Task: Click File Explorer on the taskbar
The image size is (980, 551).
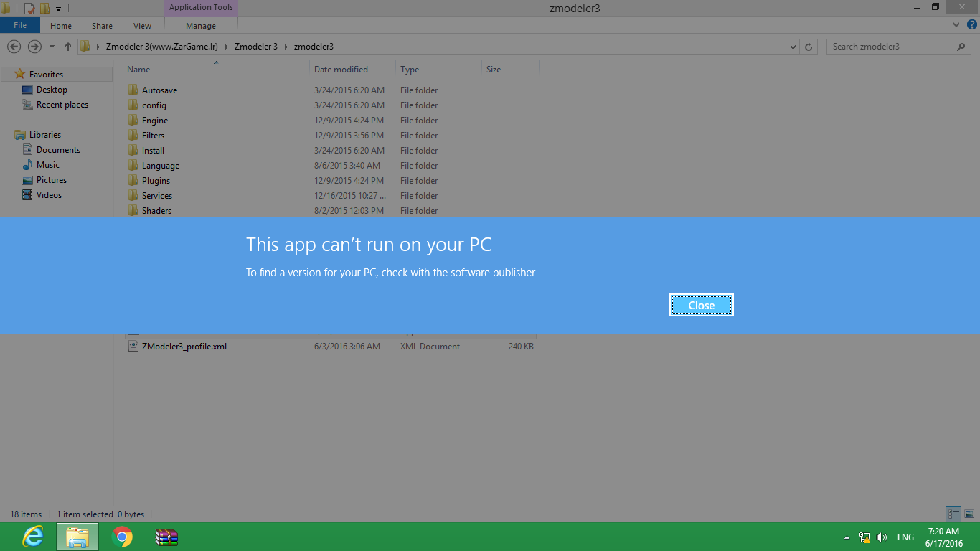Action: coord(77,537)
